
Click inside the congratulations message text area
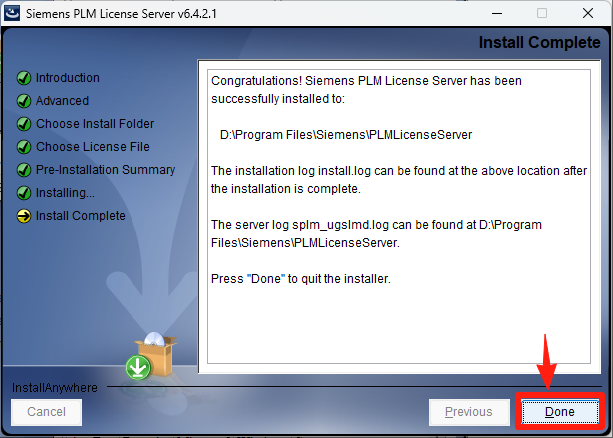[x=399, y=217]
